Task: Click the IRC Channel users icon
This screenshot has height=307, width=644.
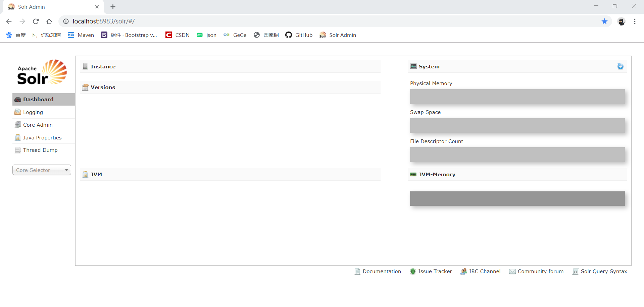Action: tap(463, 271)
